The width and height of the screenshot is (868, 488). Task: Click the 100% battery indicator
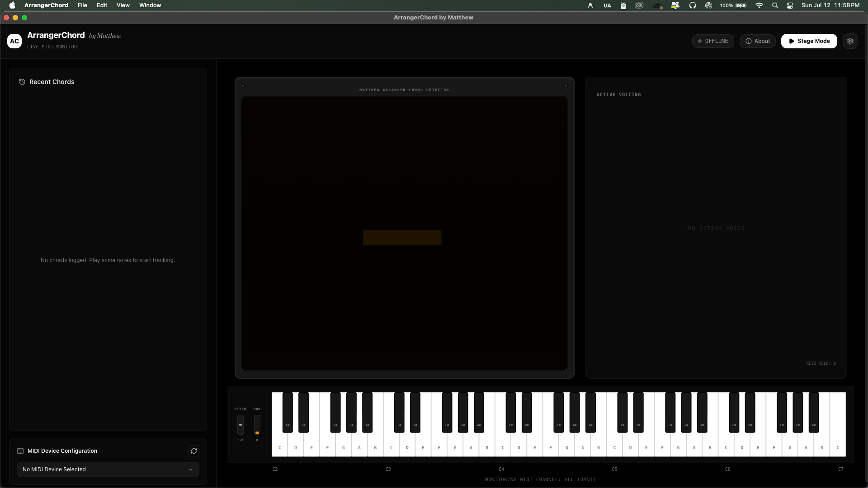click(733, 5)
